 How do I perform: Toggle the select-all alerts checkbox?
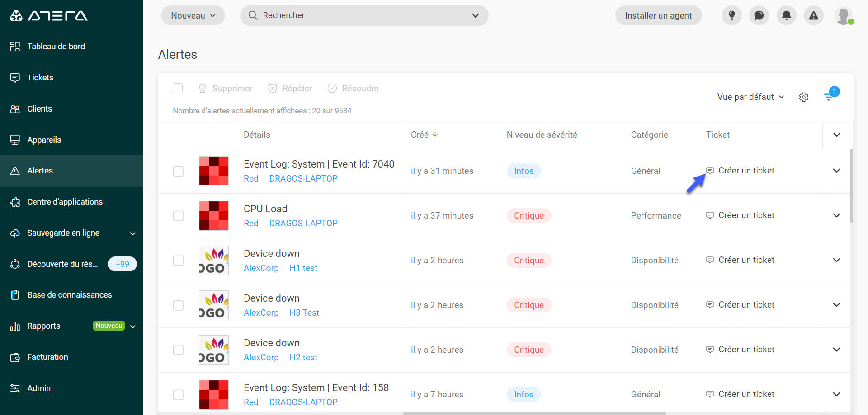(178, 88)
